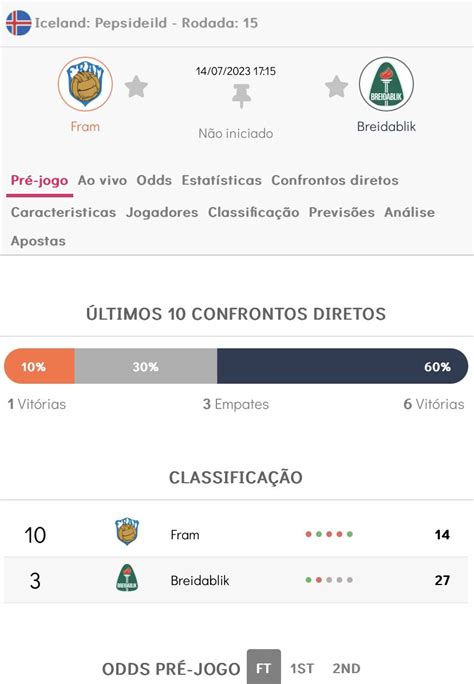Select FT odds period button
Image resolution: width=474 pixels, height=684 pixels.
264,667
